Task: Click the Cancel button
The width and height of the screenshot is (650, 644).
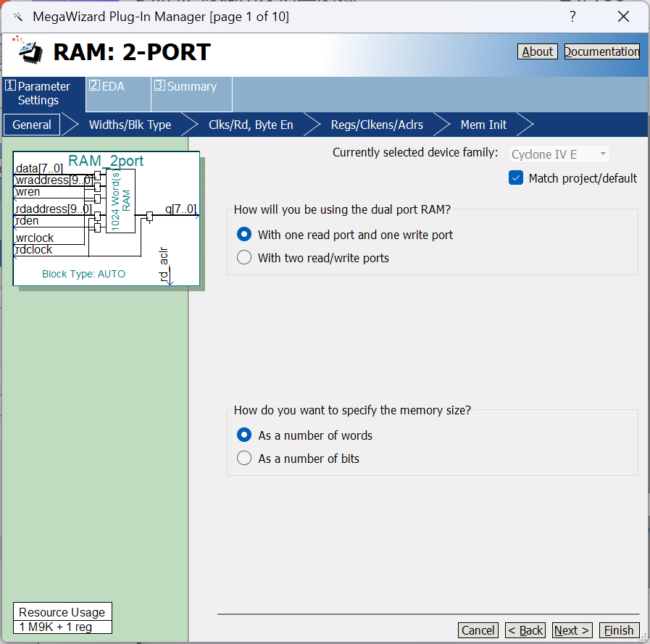Action: click(478, 630)
